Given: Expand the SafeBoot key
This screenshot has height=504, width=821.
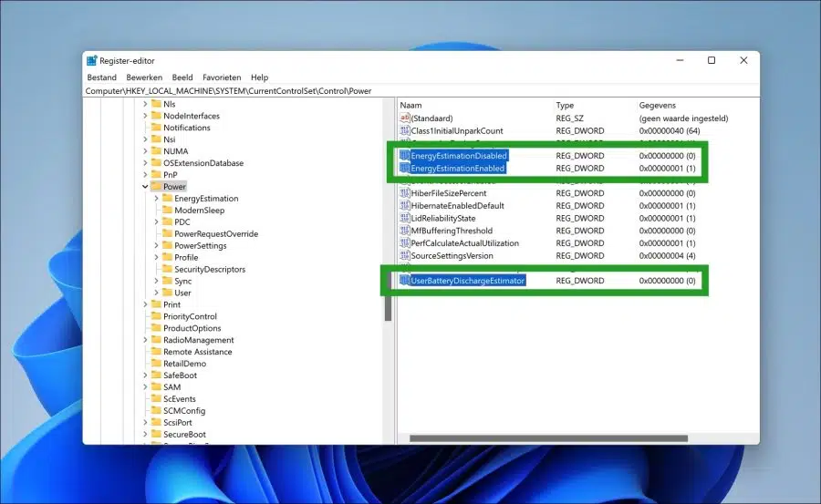Looking at the screenshot, I should pyautogui.click(x=145, y=375).
